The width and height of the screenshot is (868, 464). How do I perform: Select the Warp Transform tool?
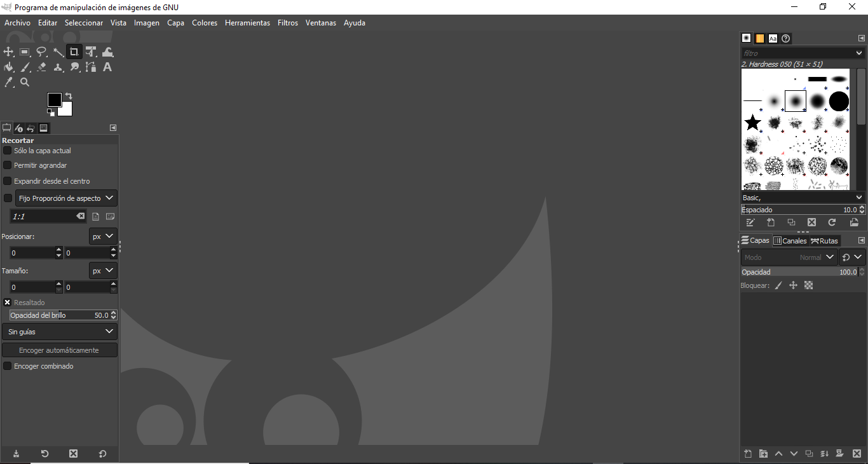pos(107,52)
